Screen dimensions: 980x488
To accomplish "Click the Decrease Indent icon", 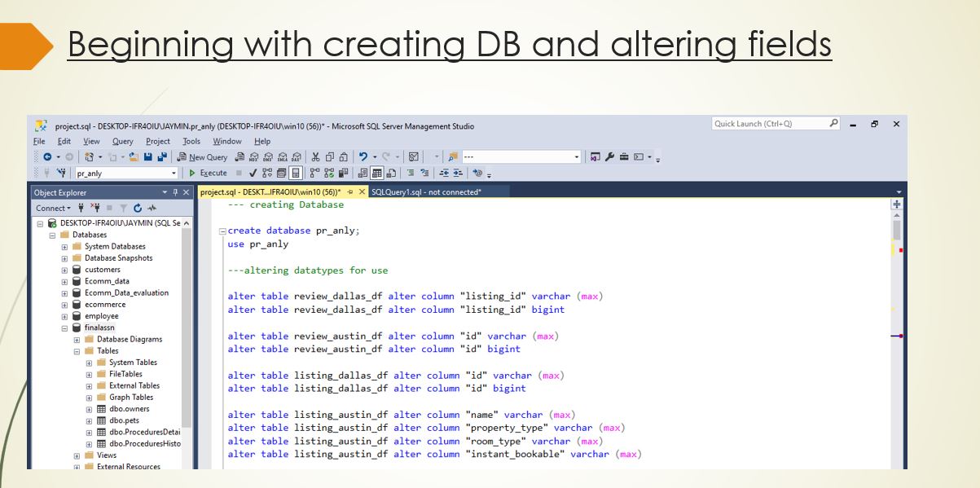I will [444, 173].
